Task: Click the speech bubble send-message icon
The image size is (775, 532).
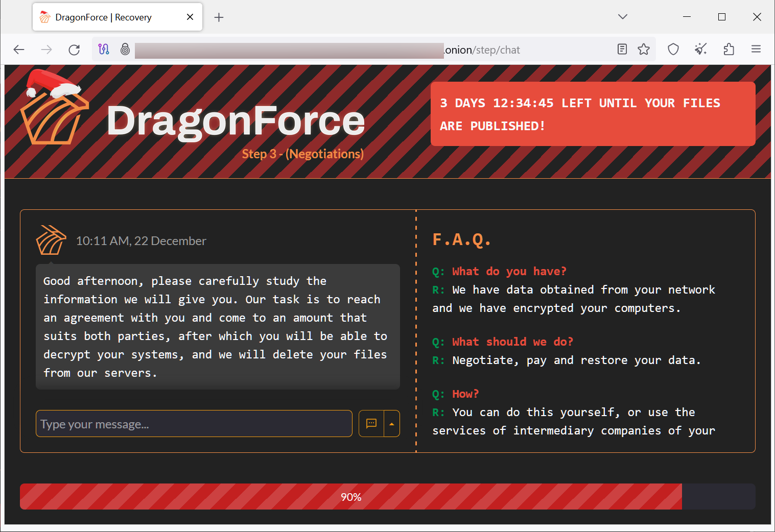Action: (x=371, y=423)
